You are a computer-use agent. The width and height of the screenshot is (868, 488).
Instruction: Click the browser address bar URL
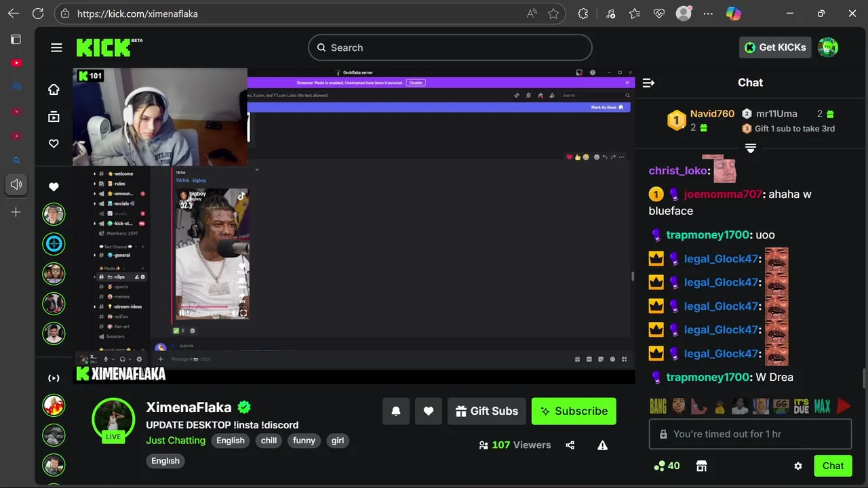tap(138, 14)
